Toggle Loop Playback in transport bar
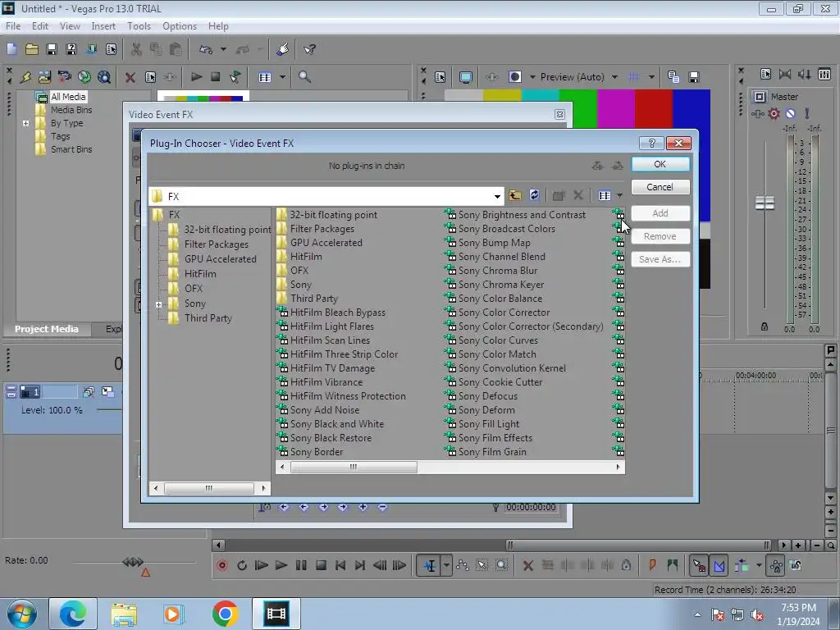The width and height of the screenshot is (840, 630). tap(242, 565)
